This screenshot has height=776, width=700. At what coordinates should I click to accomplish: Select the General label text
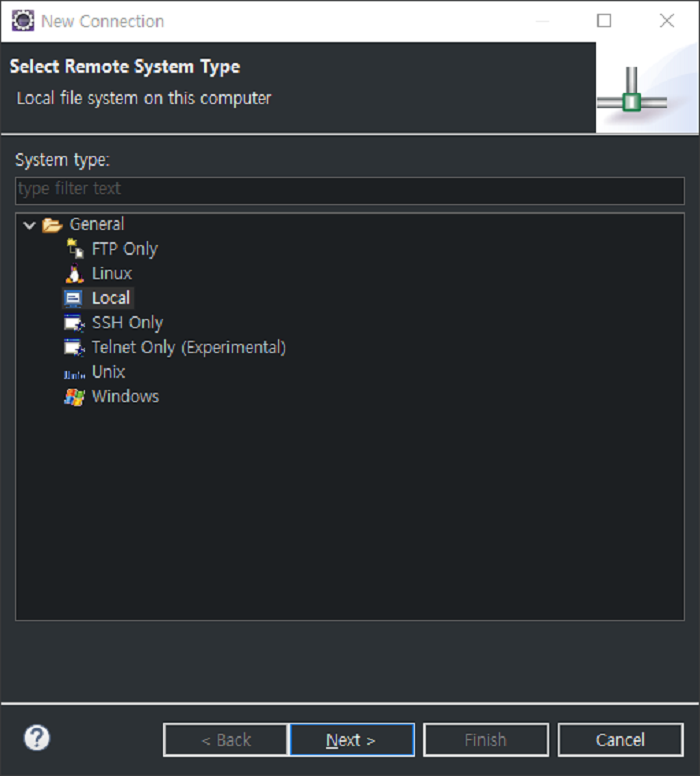pos(97,224)
